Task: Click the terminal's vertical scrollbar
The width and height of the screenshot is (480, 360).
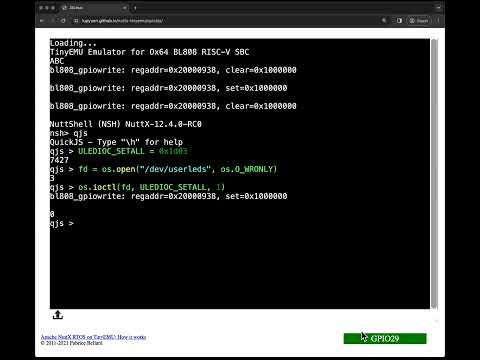Action: (434, 174)
